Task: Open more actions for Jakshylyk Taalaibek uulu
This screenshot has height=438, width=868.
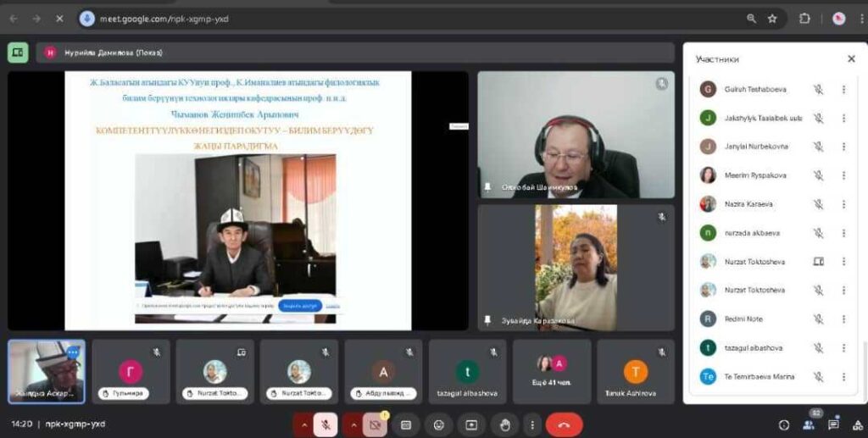Action: point(843,118)
